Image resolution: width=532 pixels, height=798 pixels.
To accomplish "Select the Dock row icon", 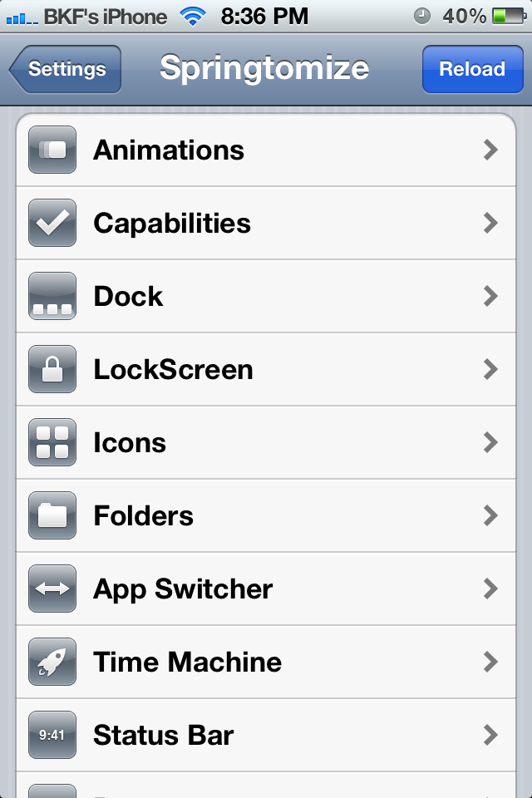I will 52,296.
